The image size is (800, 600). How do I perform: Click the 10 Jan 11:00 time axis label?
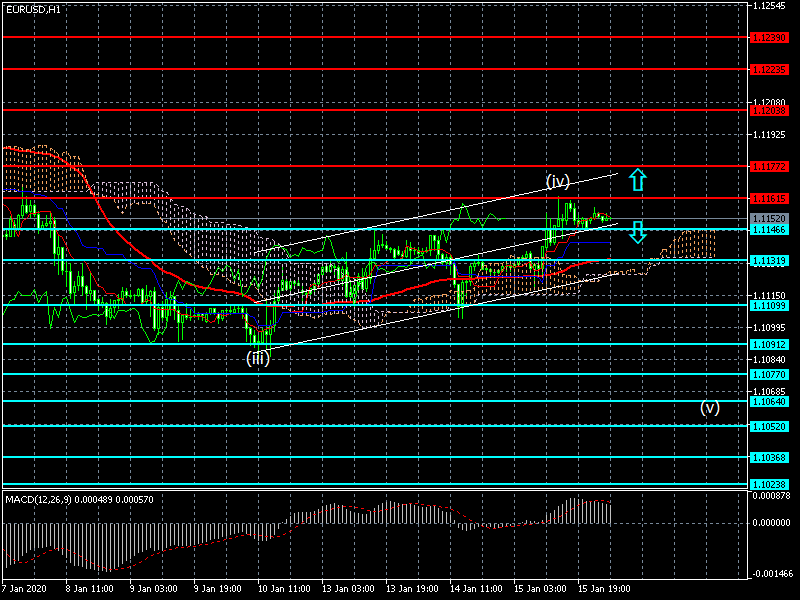point(284,588)
